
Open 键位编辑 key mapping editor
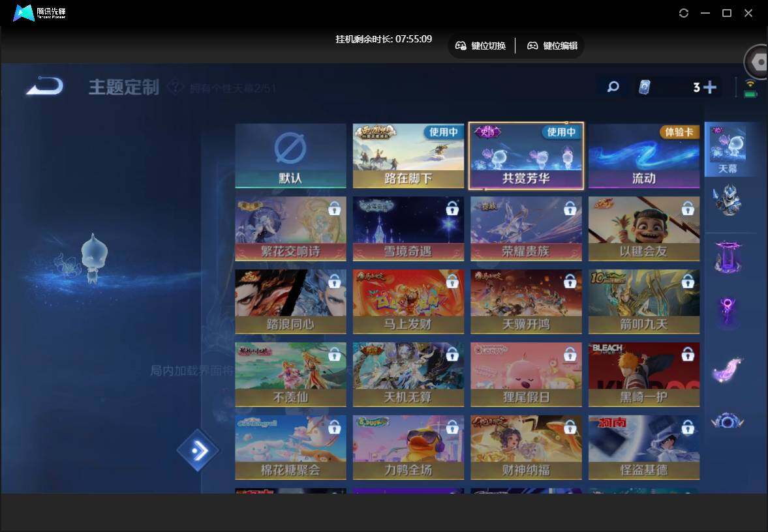[x=552, y=46]
